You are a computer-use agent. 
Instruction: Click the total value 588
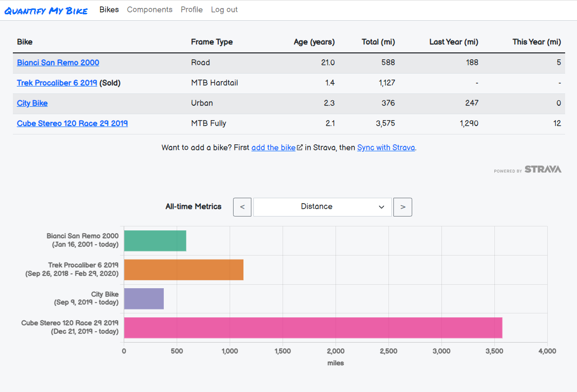click(388, 62)
